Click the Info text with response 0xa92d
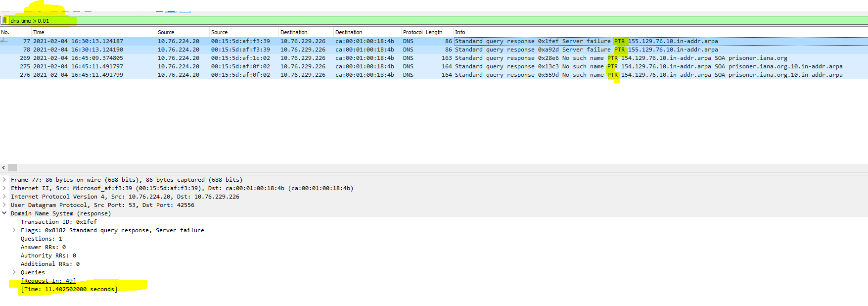 (587, 50)
